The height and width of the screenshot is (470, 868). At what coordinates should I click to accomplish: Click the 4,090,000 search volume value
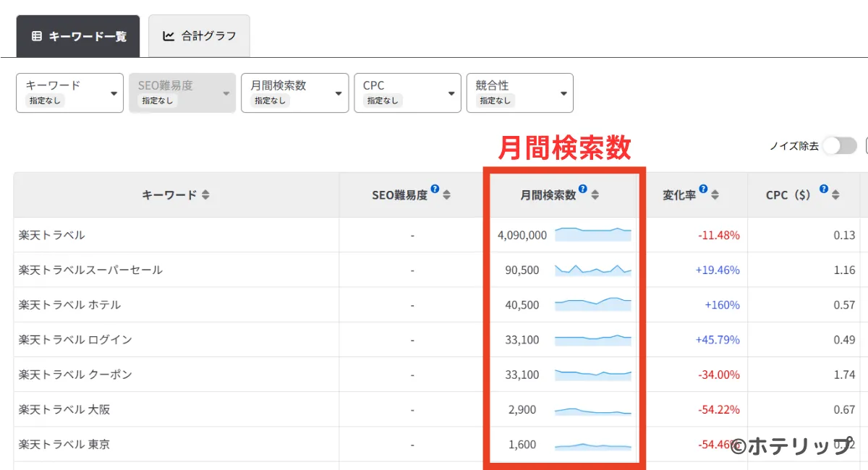click(x=522, y=235)
